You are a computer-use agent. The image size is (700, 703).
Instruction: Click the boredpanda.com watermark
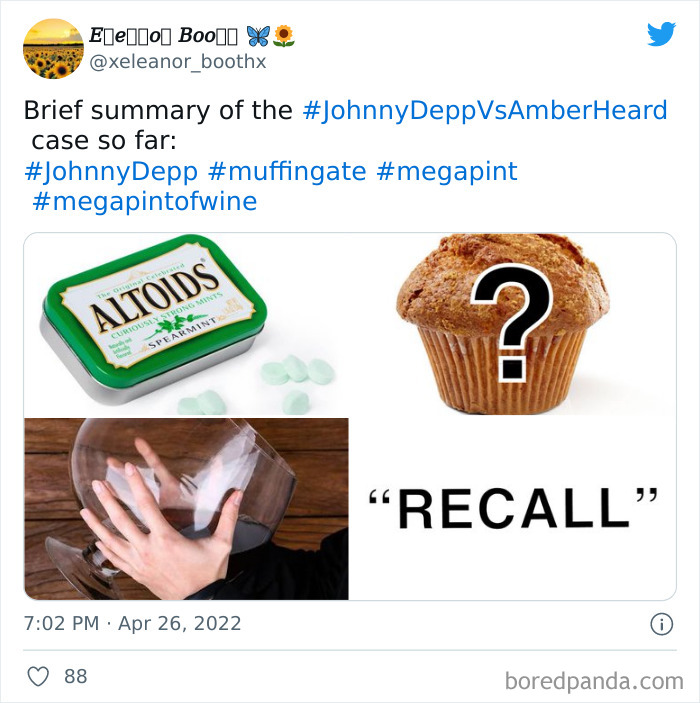(x=594, y=681)
